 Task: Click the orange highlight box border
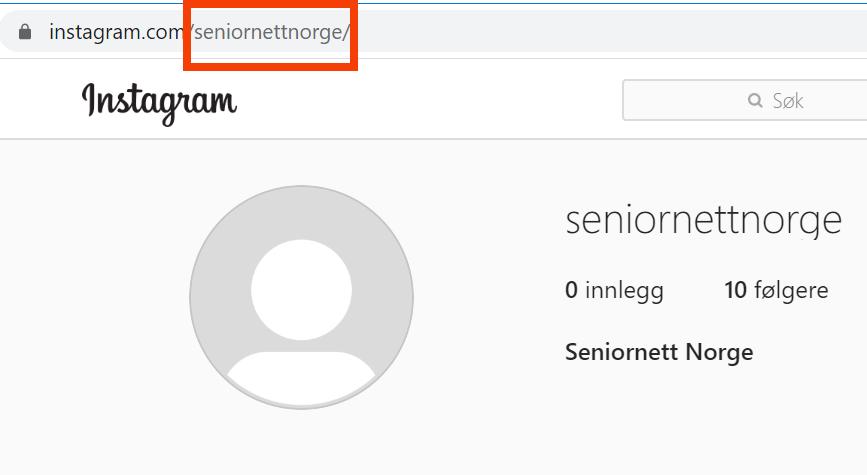point(270,67)
